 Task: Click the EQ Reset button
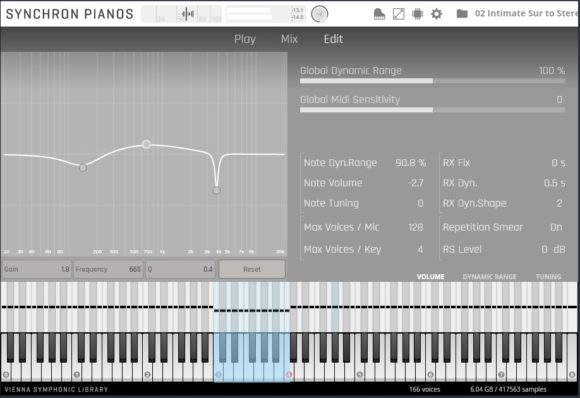[x=252, y=269]
